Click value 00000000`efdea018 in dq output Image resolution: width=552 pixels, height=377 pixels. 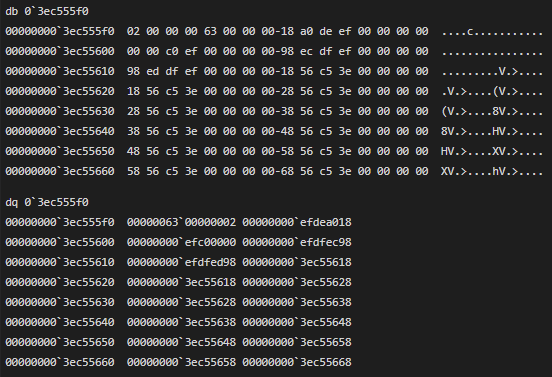(297, 222)
